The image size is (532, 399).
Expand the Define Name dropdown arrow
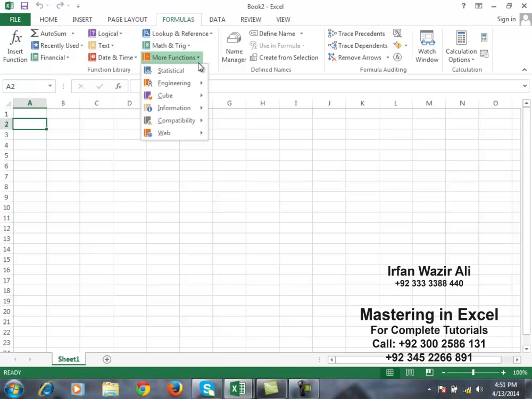(x=301, y=33)
